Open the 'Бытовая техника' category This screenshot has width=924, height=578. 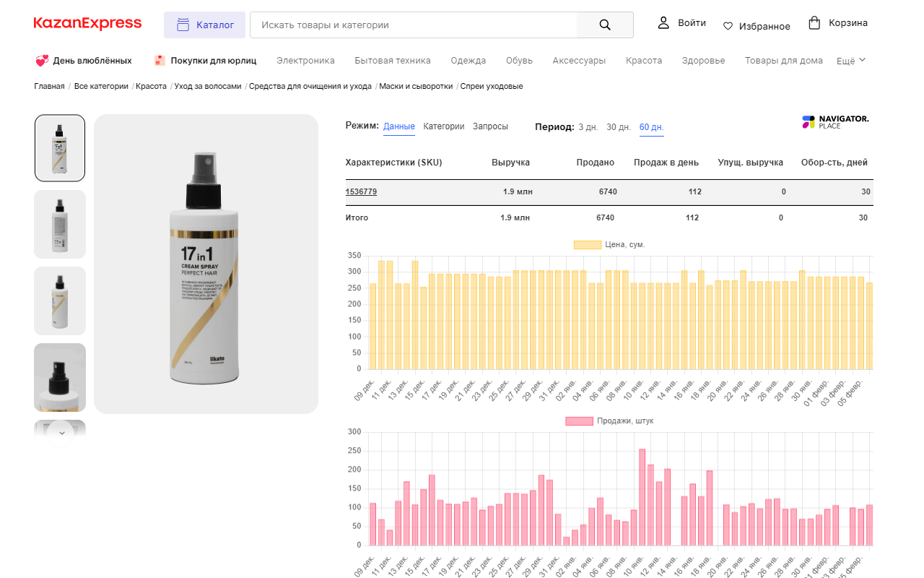pos(393,61)
